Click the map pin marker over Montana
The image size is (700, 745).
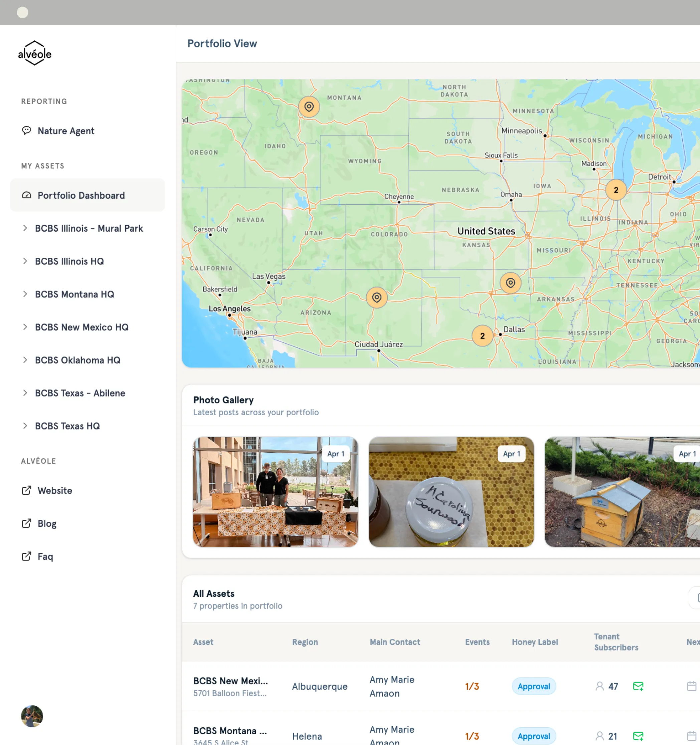[x=309, y=106]
